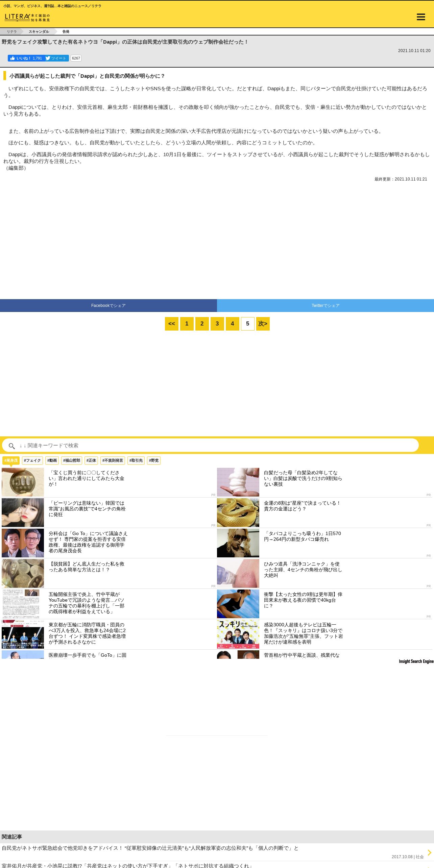Open the リテラ breadcrumb
Image resolution: width=434 pixels, height=868 pixels.
11,31
